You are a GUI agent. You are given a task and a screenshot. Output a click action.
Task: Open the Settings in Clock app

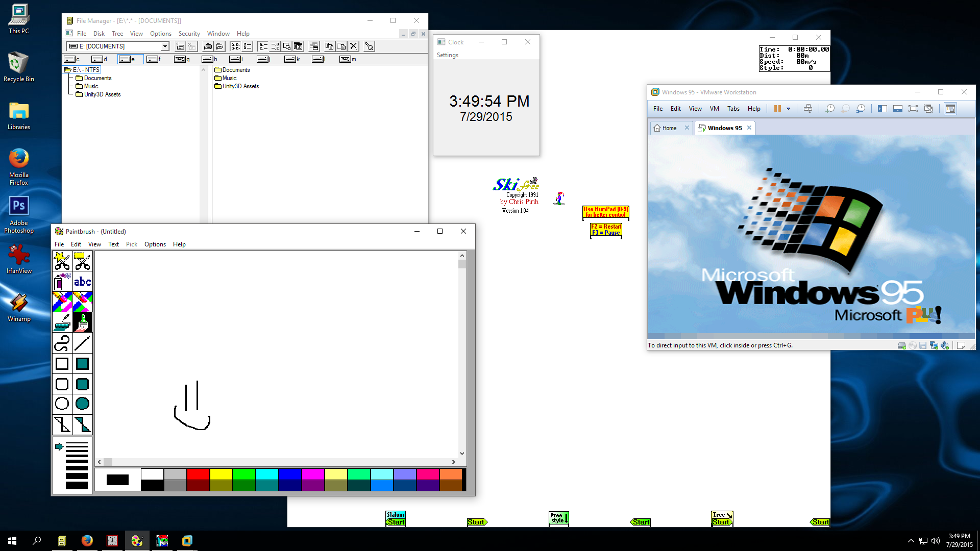click(448, 55)
